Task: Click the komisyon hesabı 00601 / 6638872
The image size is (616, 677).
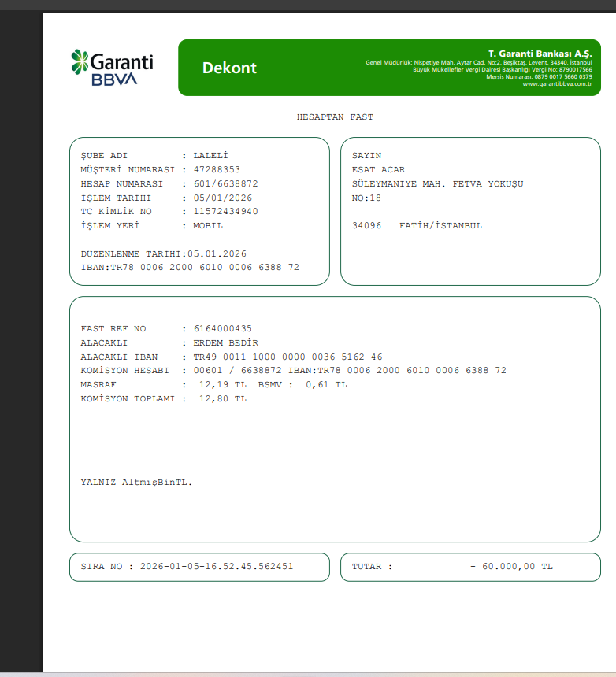Action: pos(237,371)
